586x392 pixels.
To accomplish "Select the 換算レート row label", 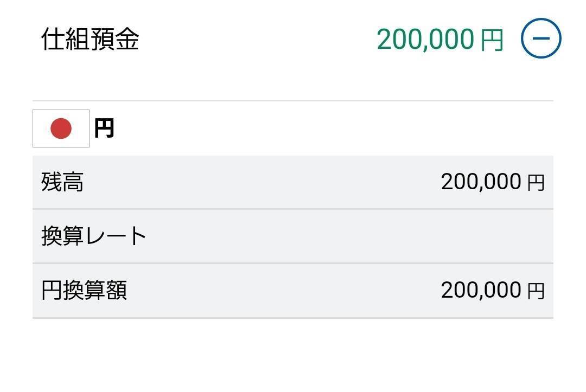I will point(94,236).
